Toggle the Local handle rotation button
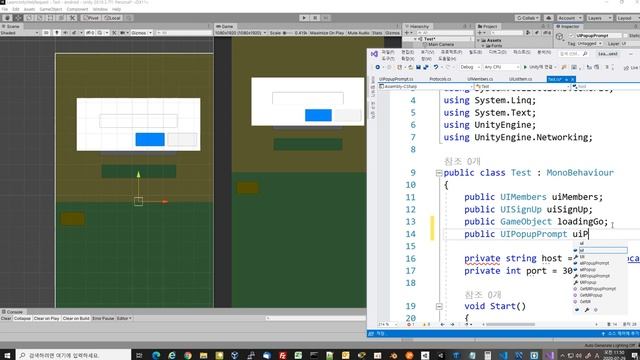The width and height of the screenshot is (640, 360). (112, 18)
